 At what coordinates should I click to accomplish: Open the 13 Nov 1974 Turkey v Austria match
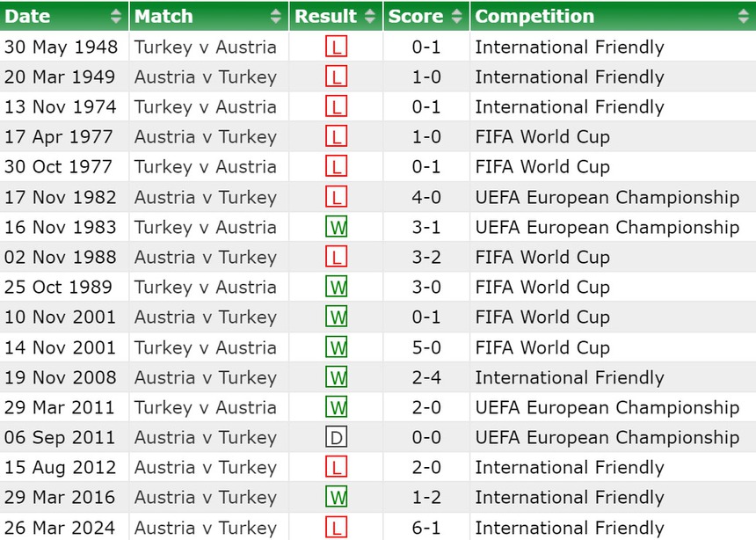click(205, 107)
